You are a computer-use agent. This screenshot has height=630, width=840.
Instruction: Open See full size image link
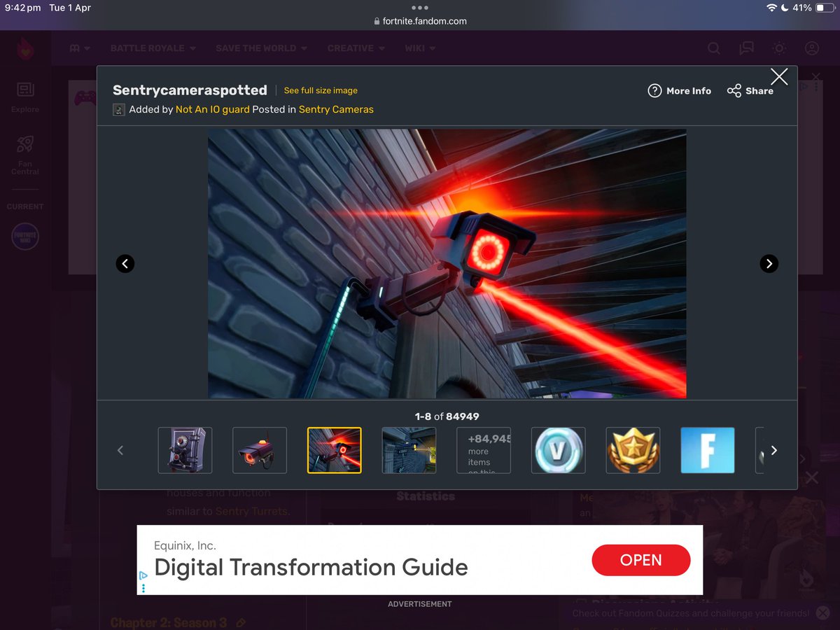pyautogui.click(x=321, y=90)
